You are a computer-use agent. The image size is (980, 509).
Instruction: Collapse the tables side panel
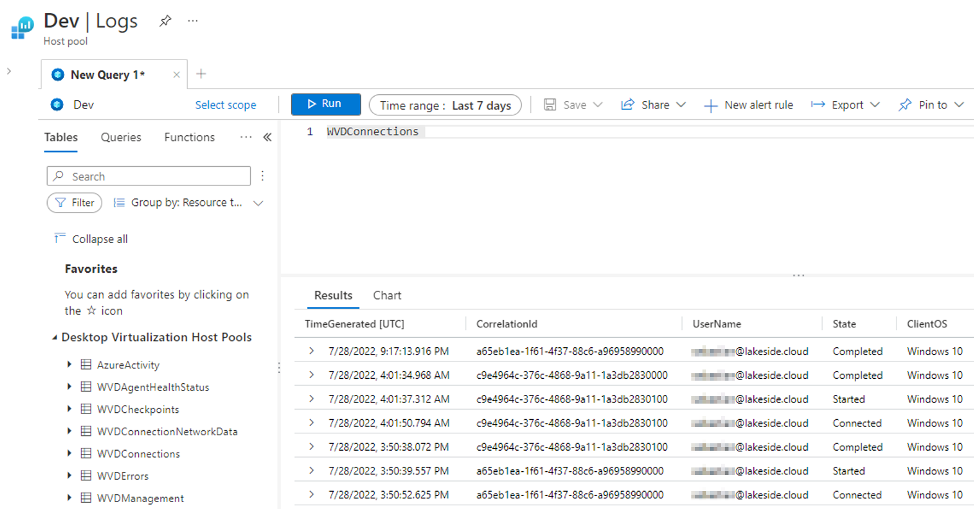tap(268, 137)
